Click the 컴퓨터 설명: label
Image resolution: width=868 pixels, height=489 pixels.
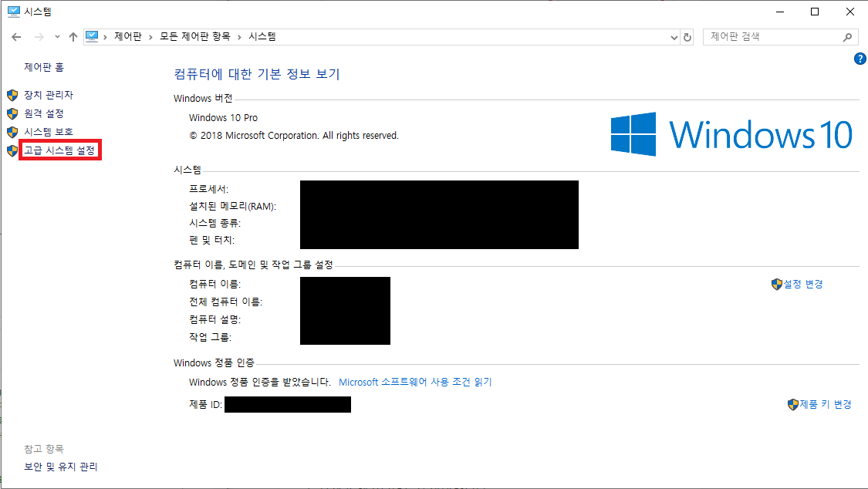pos(214,319)
